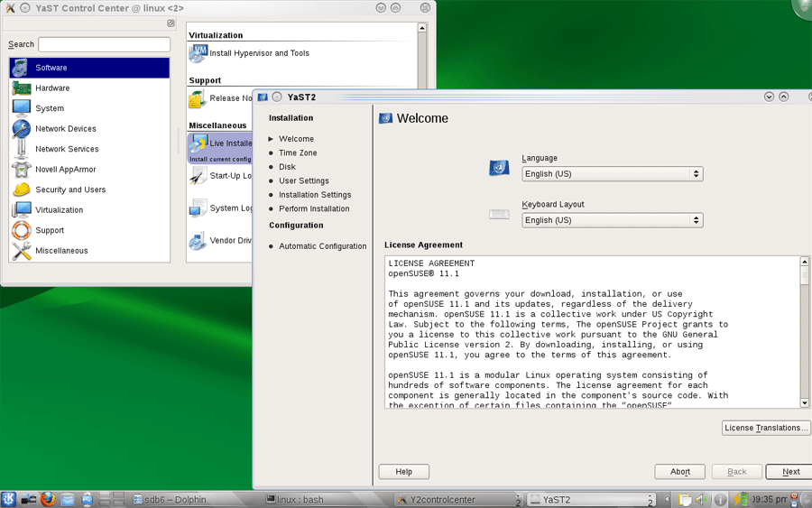Click the Abort button
The image size is (812, 508).
(680, 472)
